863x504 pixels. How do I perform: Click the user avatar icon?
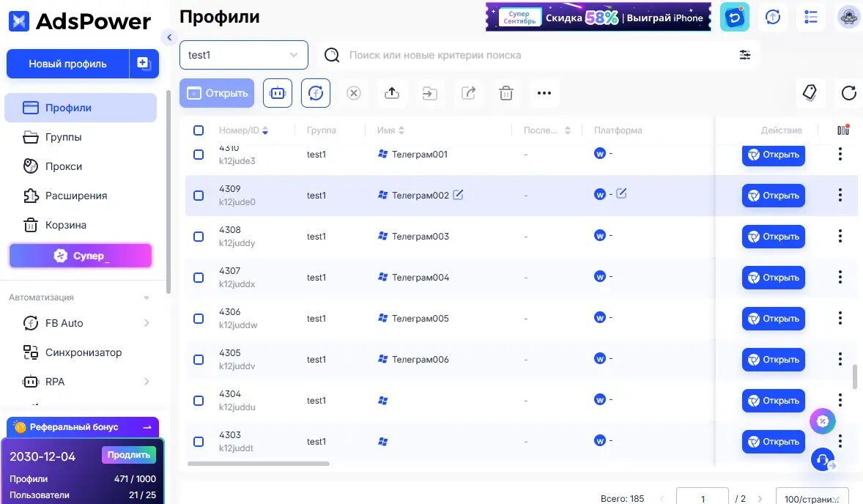coord(849,17)
